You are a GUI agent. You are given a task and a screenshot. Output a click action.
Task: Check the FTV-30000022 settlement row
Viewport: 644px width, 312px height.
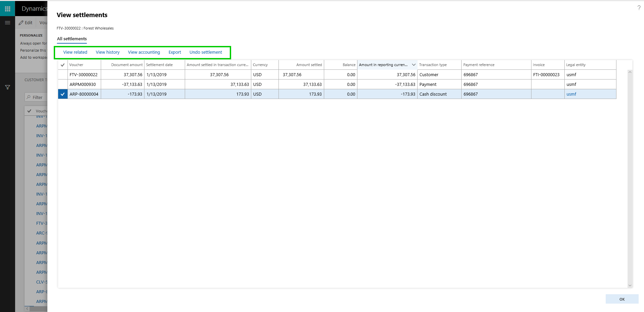click(62, 74)
